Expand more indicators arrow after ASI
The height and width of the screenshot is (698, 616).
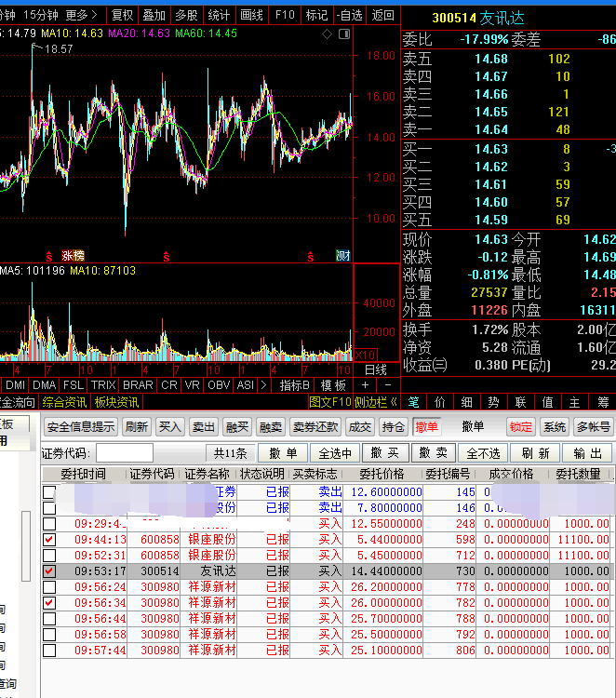(263, 385)
